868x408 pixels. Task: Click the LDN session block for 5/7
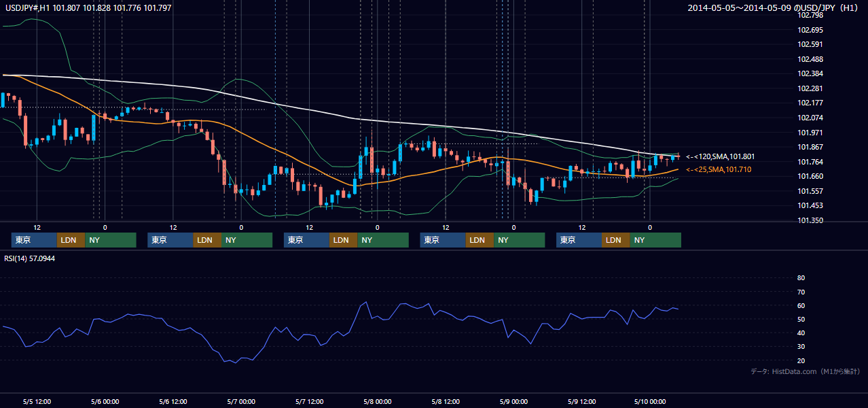coord(344,240)
